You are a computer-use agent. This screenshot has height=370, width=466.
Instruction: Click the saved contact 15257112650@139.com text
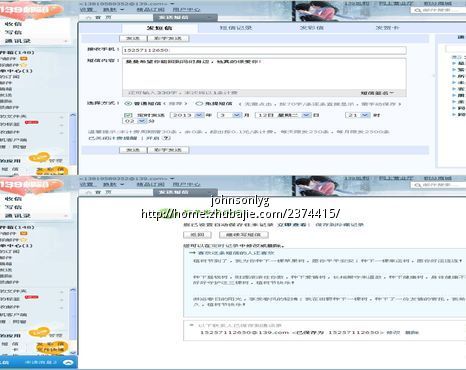click(244, 332)
